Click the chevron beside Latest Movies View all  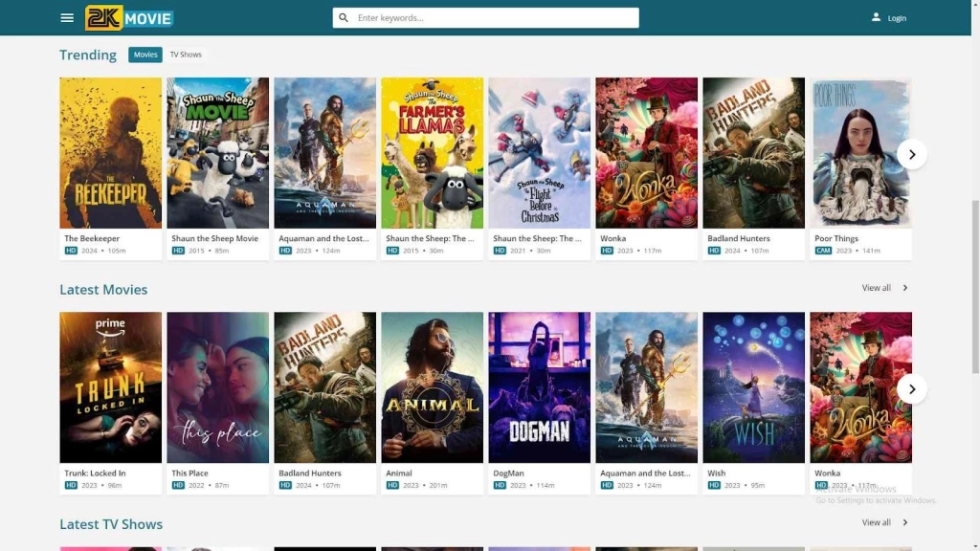pos(905,288)
